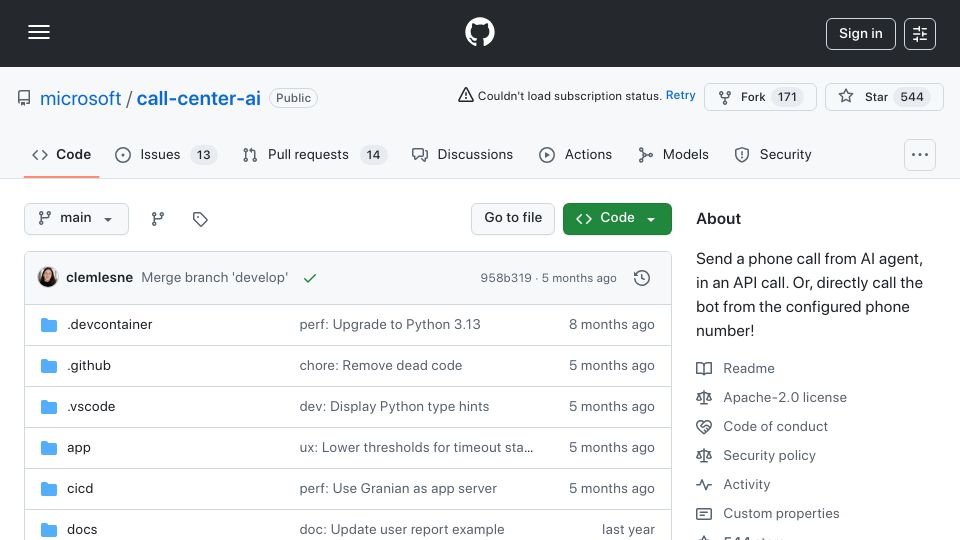Open the cicd folder

pos(80,489)
